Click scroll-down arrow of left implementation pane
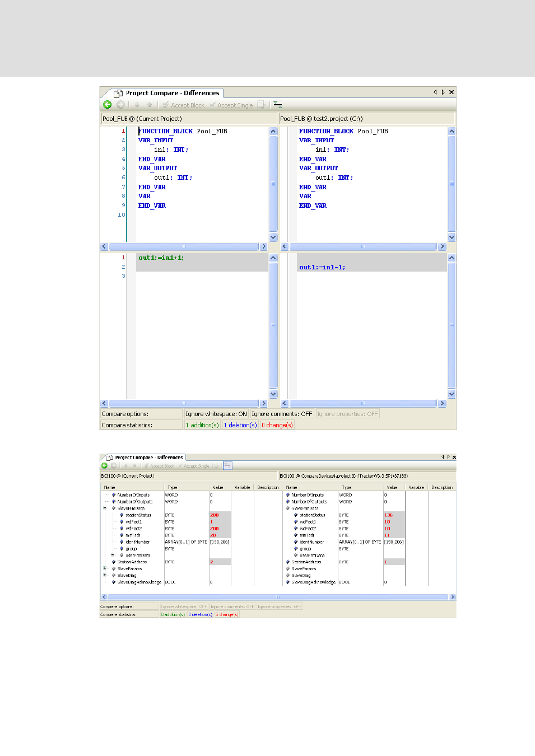This screenshot has height=756, width=535. (273, 394)
